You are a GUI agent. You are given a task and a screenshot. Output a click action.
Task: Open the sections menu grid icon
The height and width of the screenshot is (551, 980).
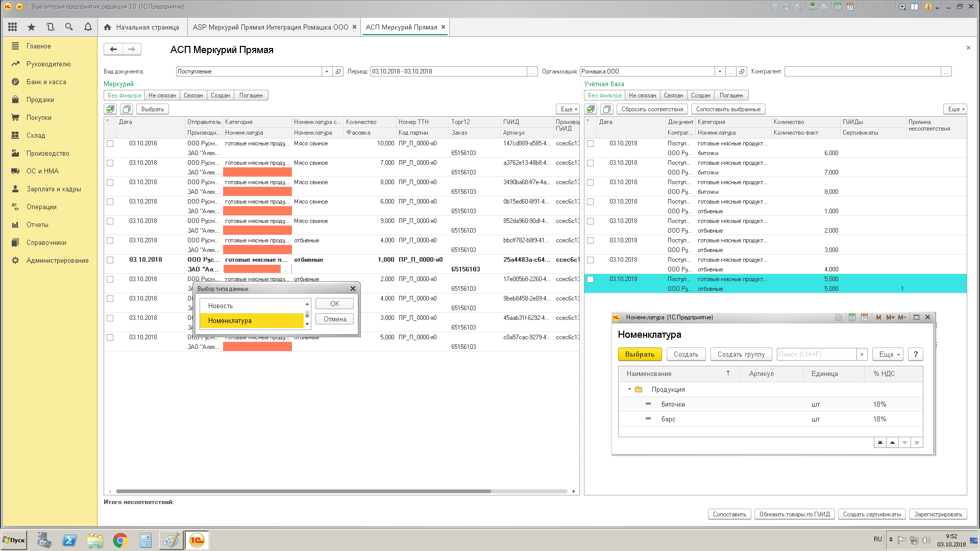tap(13, 27)
